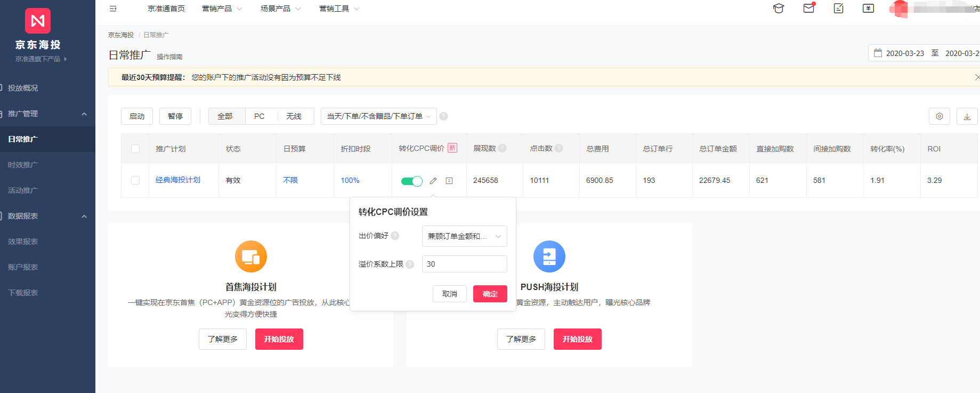Click the calendar icon in date range
The image size is (980, 393).
pos(878,53)
